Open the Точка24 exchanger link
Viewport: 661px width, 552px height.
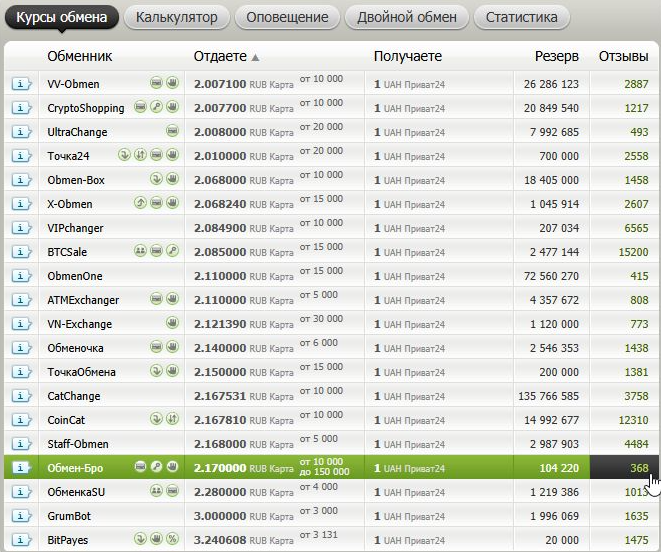coord(68,156)
